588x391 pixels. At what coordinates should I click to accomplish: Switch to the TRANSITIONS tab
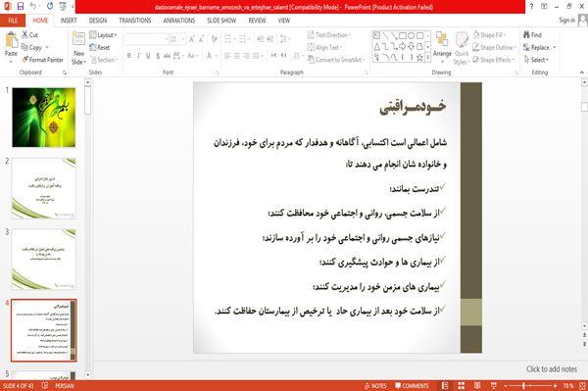pyautogui.click(x=135, y=21)
